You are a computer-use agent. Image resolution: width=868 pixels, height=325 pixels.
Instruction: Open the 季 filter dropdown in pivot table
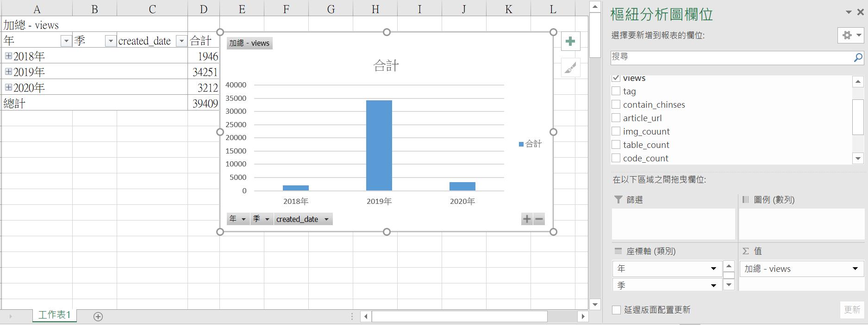(x=111, y=41)
